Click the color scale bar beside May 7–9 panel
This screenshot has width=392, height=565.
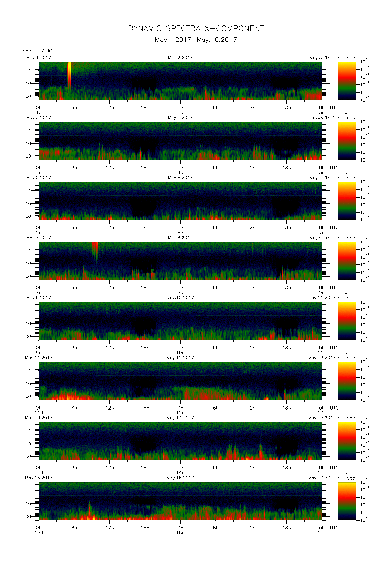point(347,261)
